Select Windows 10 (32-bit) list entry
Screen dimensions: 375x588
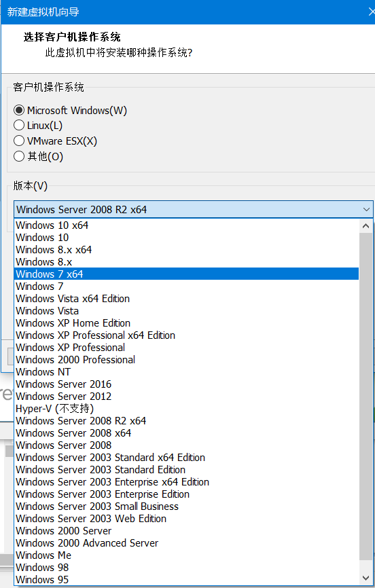[x=187, y=238]
